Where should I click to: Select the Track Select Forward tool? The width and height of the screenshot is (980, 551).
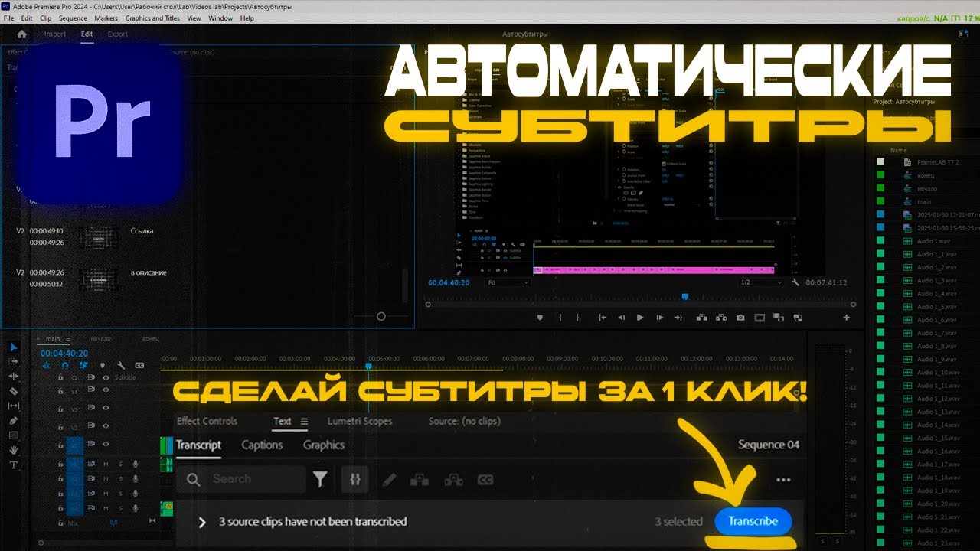point(14,361)
